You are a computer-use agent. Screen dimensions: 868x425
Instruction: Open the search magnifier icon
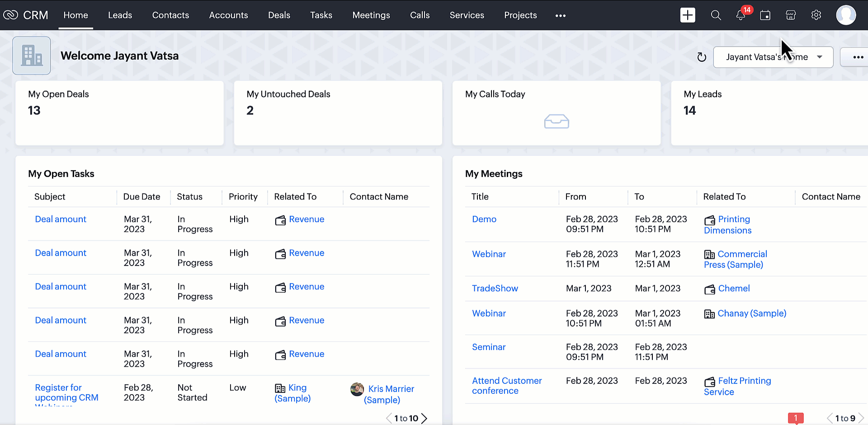716,15
